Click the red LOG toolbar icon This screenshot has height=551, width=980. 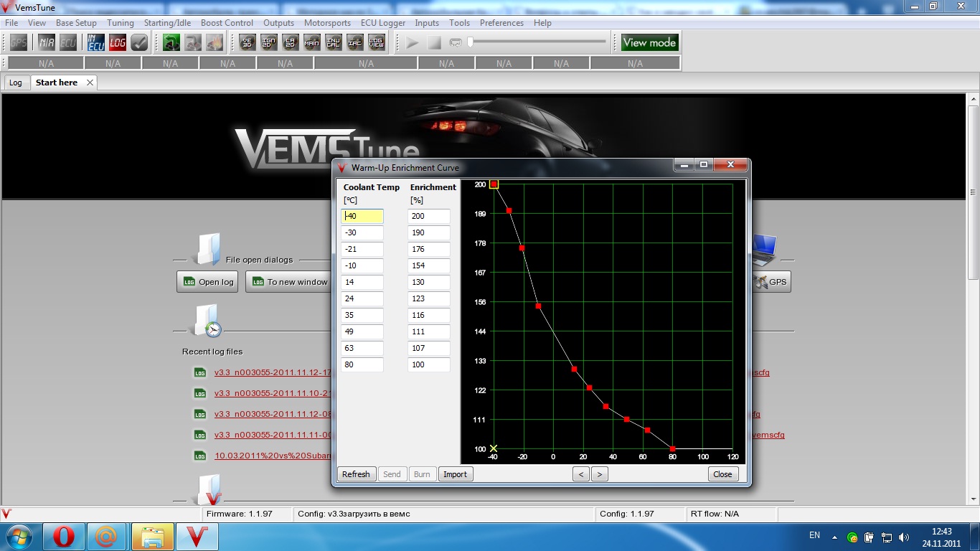tap(118, 43)
